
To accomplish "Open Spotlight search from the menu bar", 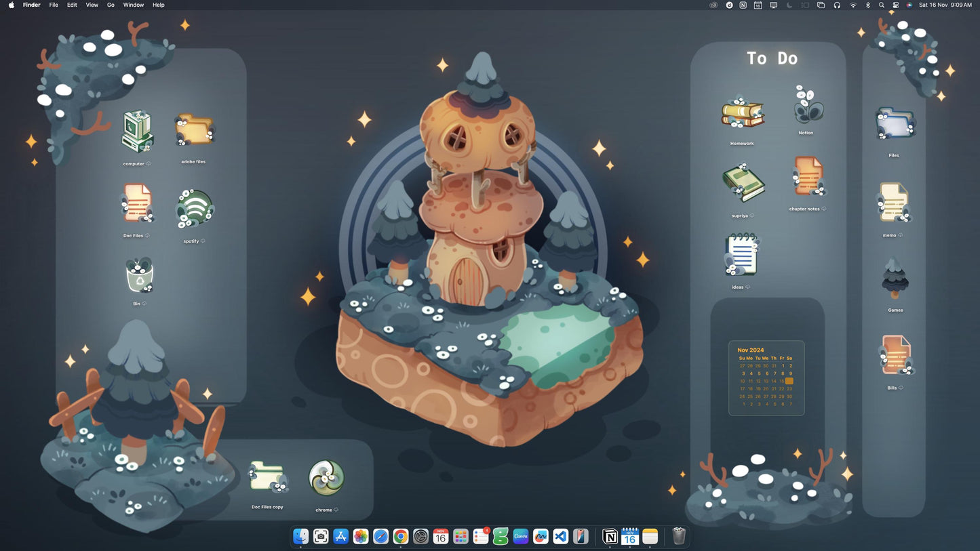I will tap(882, 5).
